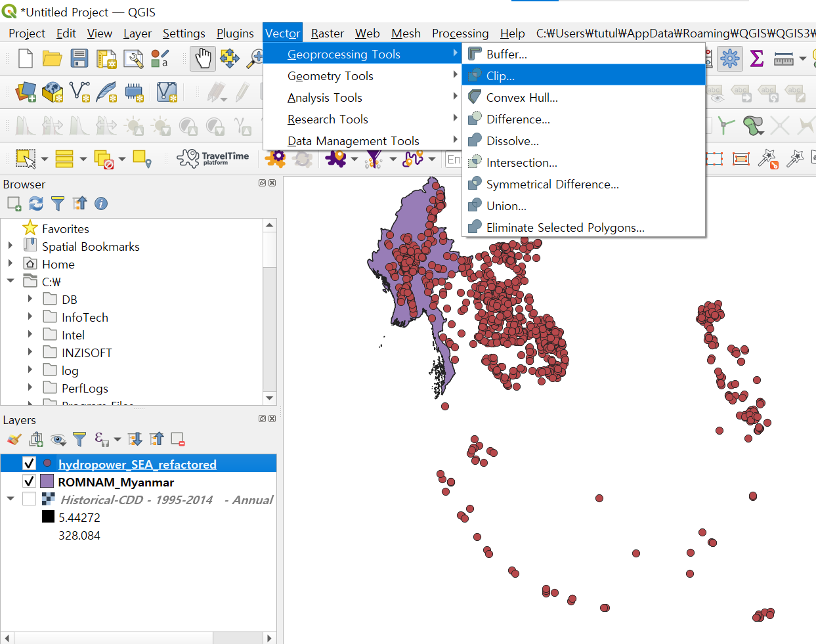
Task: Collapse all layers in the Layers panel
Action: pyautogui.click(x=156, y=439)
